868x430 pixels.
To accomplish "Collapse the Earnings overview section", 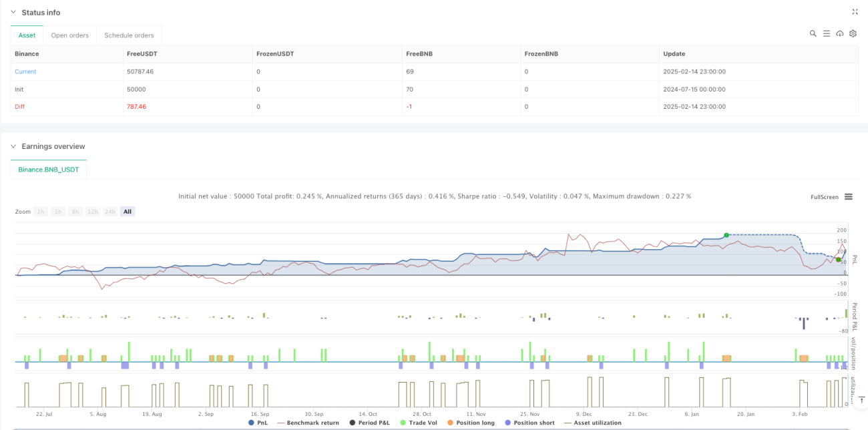I will 13,146.
